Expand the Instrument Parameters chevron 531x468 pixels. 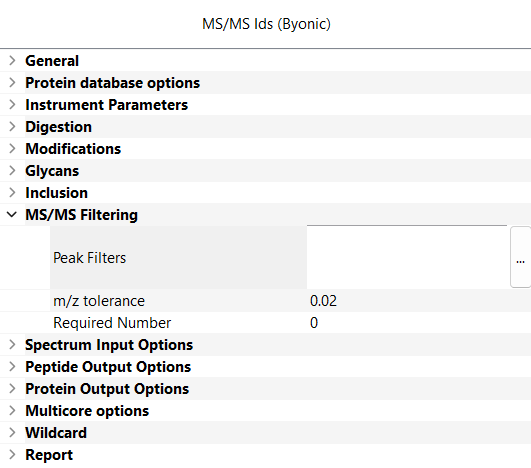(x=12, y=105)
